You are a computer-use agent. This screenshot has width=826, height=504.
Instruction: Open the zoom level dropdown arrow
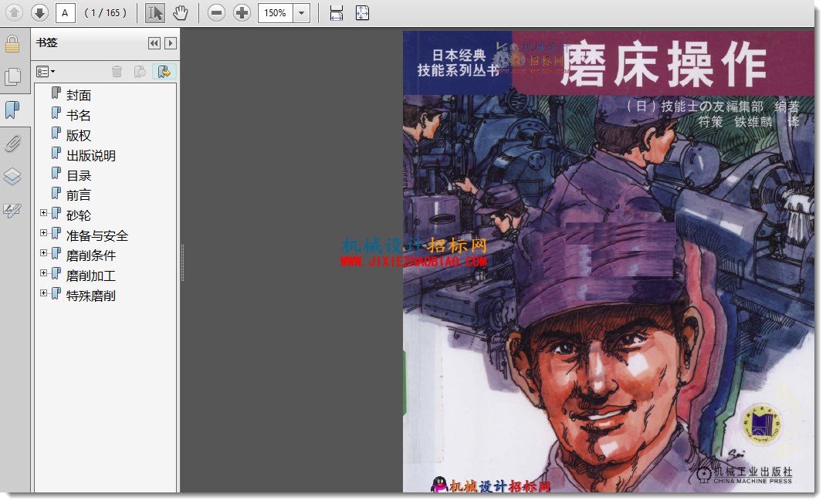click(301, 12)
